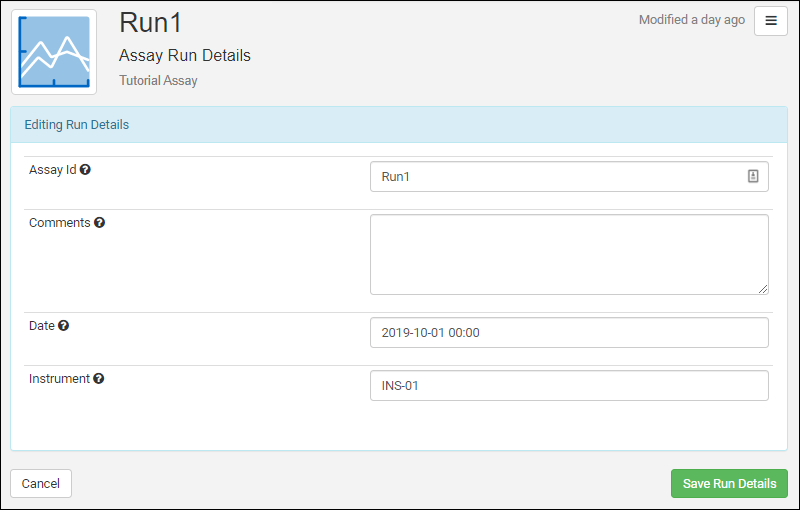Viewport: 800px width, 510px height.
Task: Focus the Assay Id input containing Run1
Action: (555, 177)
